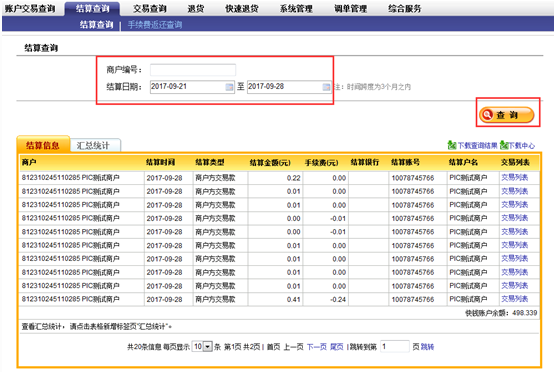Open the start date calendar picker icon
Screen dimensions: 554x372
tap(229, 87)
